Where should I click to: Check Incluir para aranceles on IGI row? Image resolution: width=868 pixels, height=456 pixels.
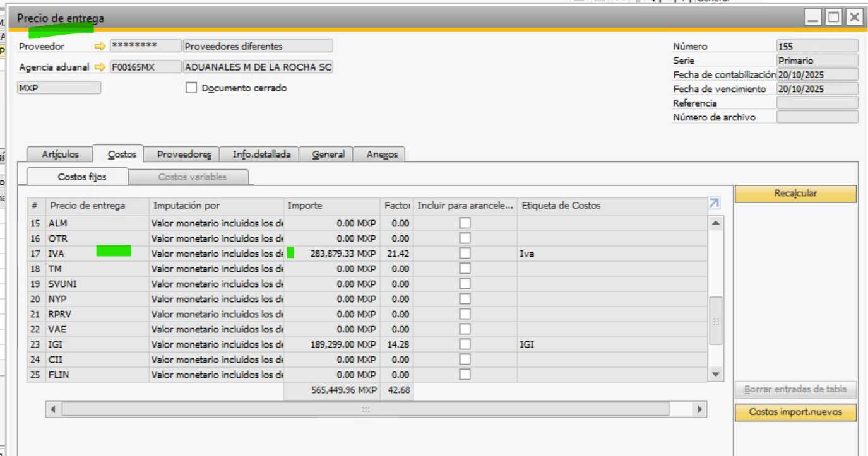pos(465,344)
